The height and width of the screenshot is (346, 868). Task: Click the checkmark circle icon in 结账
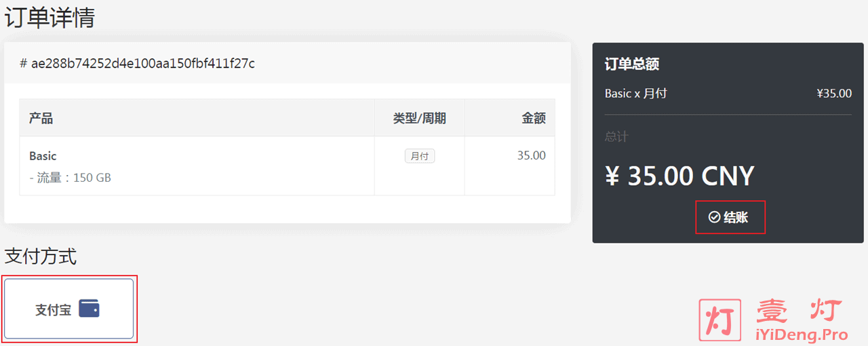point(714,217)
